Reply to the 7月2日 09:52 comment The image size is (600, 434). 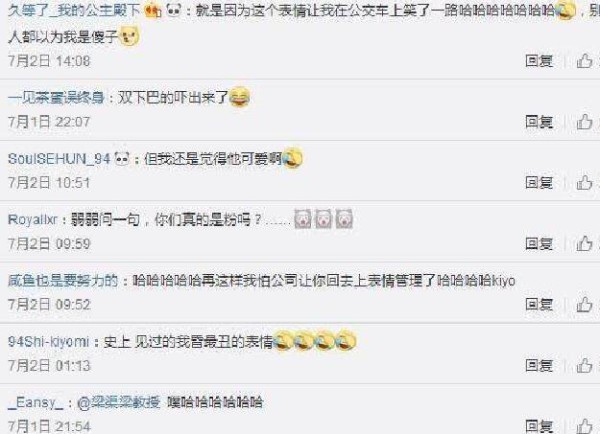539,304
